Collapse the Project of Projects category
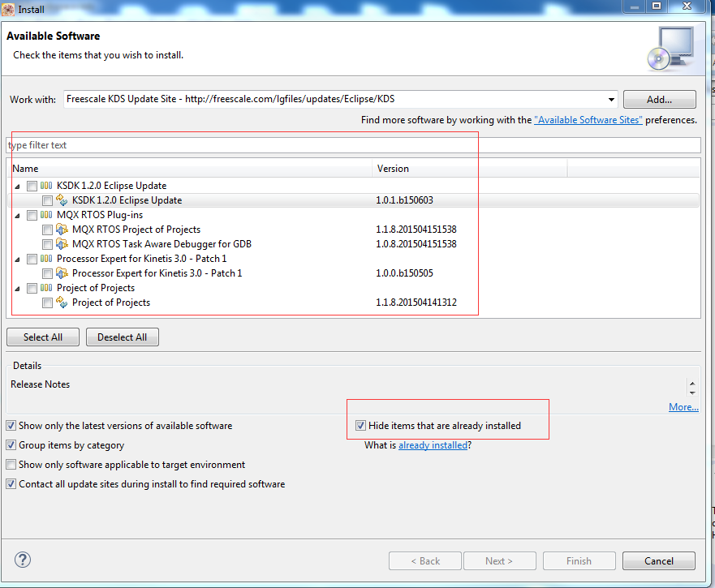 click(17, 289)
